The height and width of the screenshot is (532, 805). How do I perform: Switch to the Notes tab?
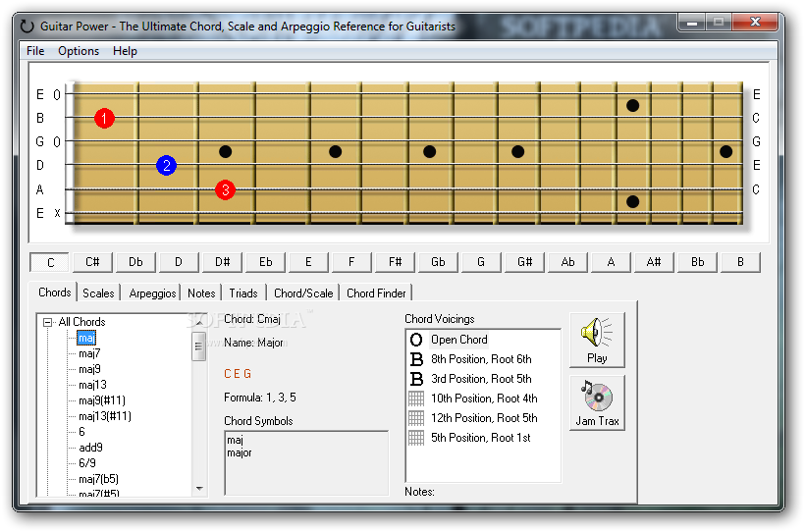coord(201,293)
